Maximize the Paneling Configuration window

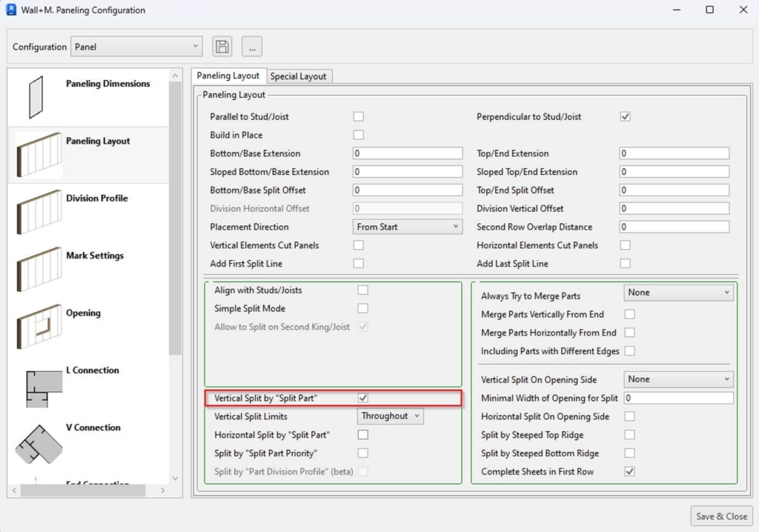(x=709, y=10)
